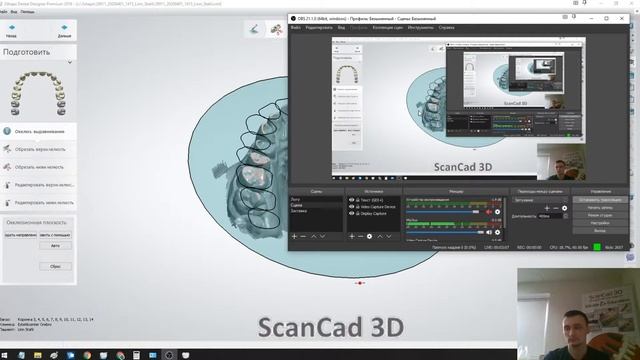Click the Авто button in occlusal plane panel

click(56, 246)
